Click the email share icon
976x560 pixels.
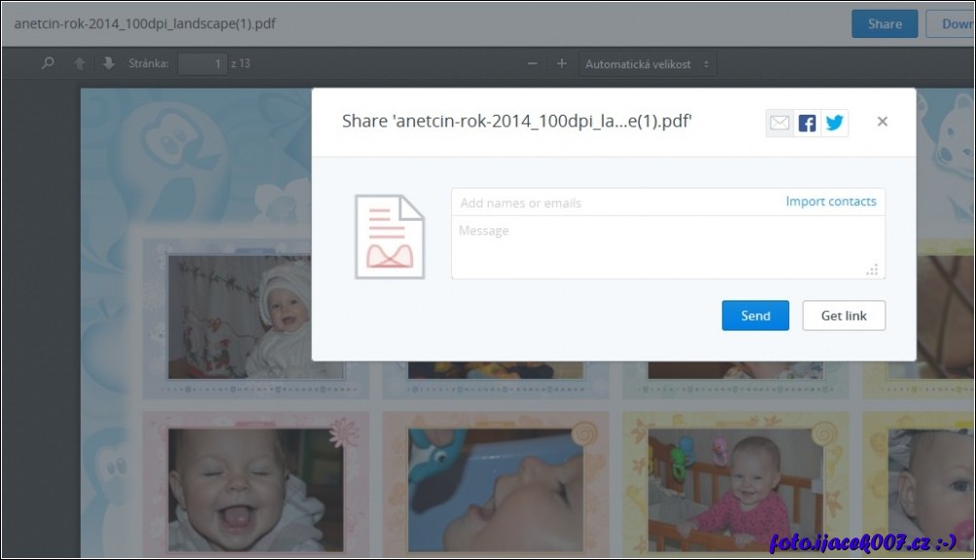point(780,122)
